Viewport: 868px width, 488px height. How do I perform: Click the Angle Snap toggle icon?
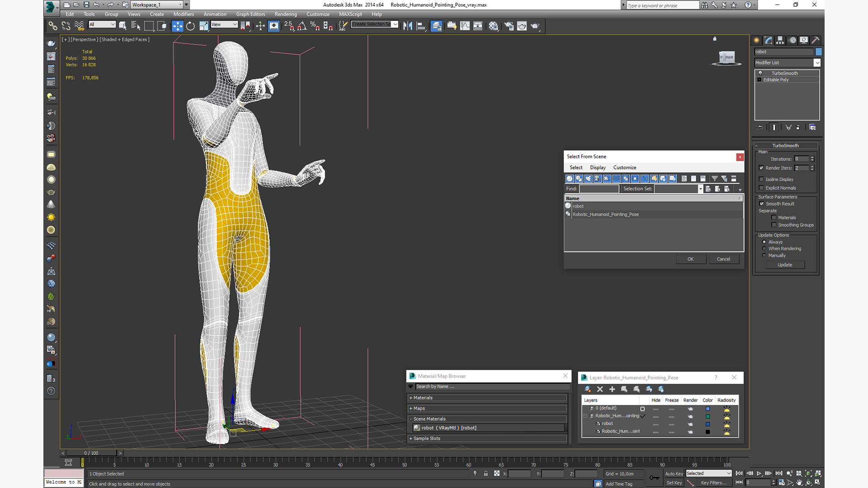tap(302, 26)
